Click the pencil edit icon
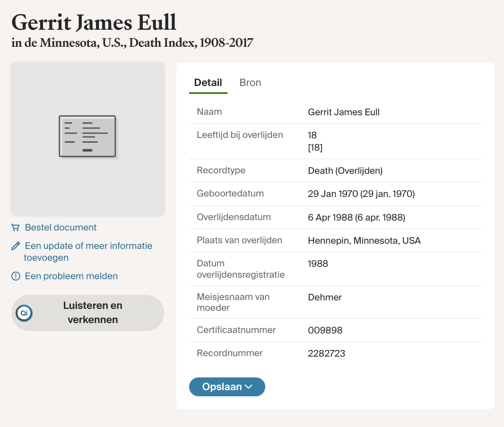The width and height of the screenshot is (504, 427). coord(16,246)
